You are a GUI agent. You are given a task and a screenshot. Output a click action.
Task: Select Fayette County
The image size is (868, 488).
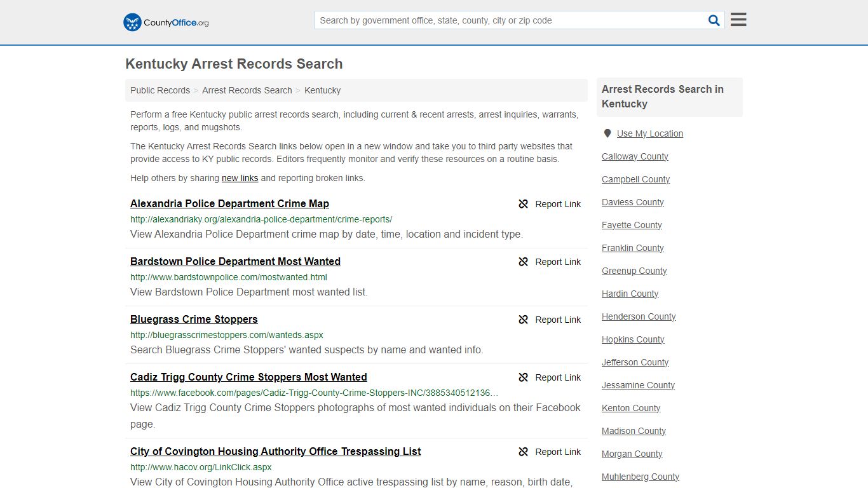point(632,225)
